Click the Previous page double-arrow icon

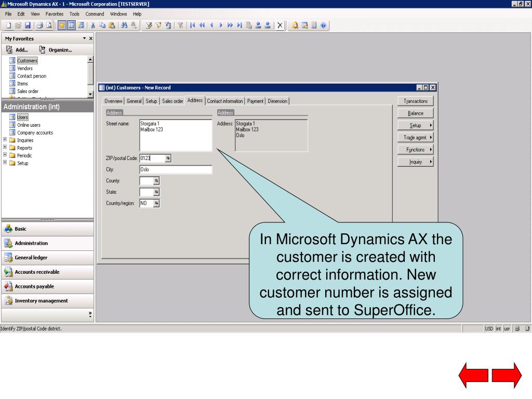202,25
